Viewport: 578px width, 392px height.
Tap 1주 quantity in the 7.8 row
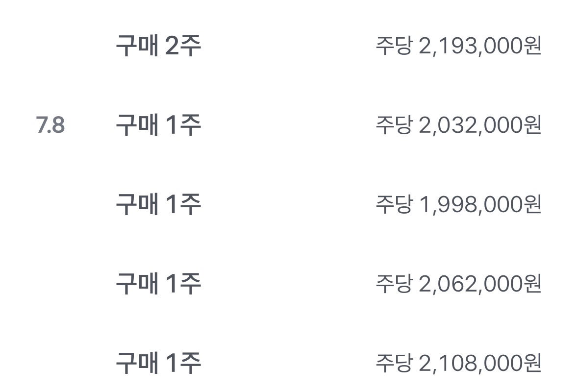183,125
